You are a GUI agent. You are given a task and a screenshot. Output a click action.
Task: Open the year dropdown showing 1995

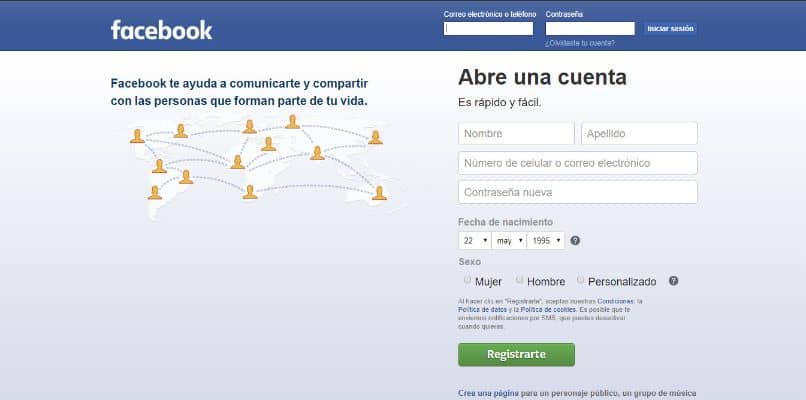pyautogui.click(x=546, y=240)
